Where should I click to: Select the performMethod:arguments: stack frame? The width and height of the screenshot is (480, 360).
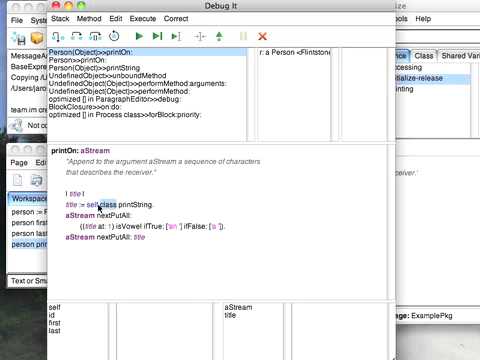pyautogui.click(x=147, y=83)
